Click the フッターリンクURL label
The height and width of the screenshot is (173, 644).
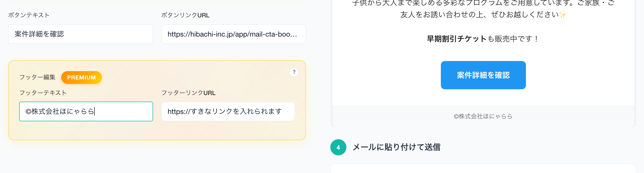tap(188, 93)
